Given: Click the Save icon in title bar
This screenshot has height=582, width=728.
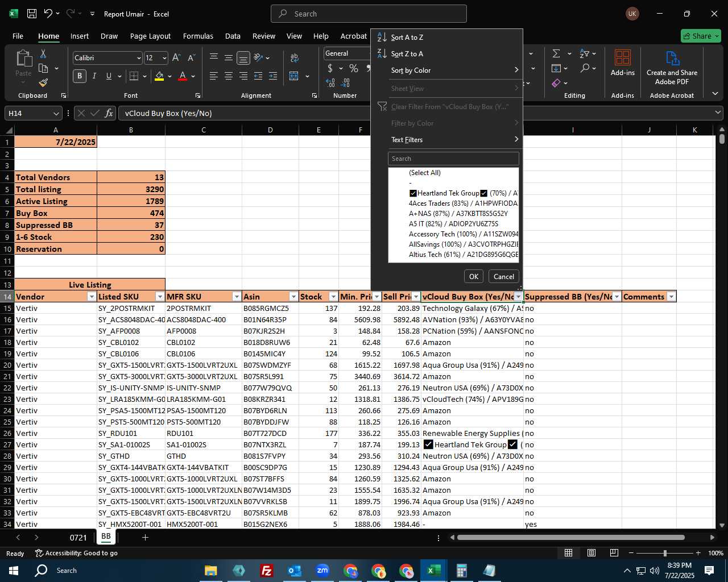Looking at the screenshot, I should tap(32, 14).
